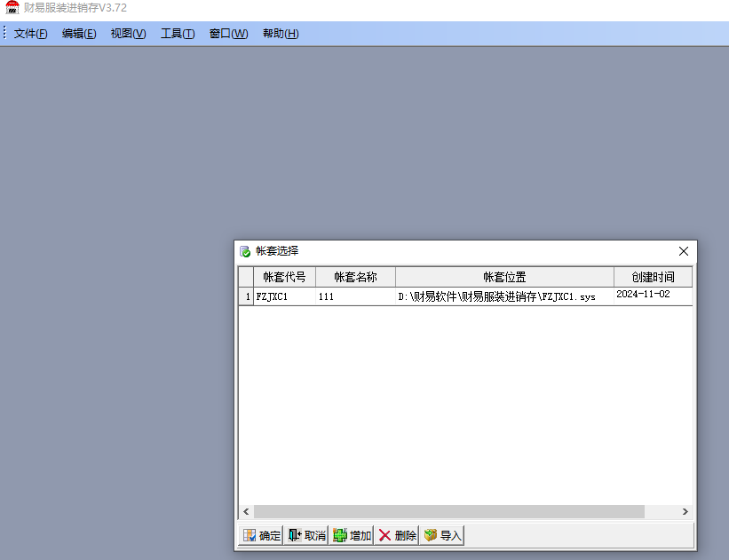Click the red X 删除 icon
729x560 pixels.
point(384,536)
